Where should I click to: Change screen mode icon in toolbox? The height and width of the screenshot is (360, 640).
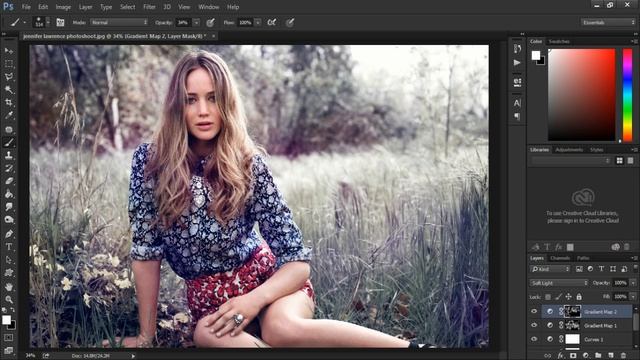(x=9, y=350)
